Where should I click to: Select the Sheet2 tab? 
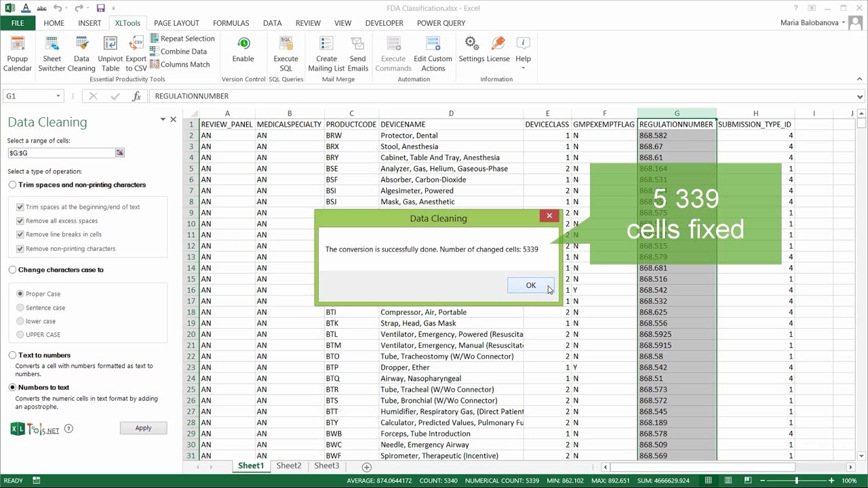coord(288,466)
